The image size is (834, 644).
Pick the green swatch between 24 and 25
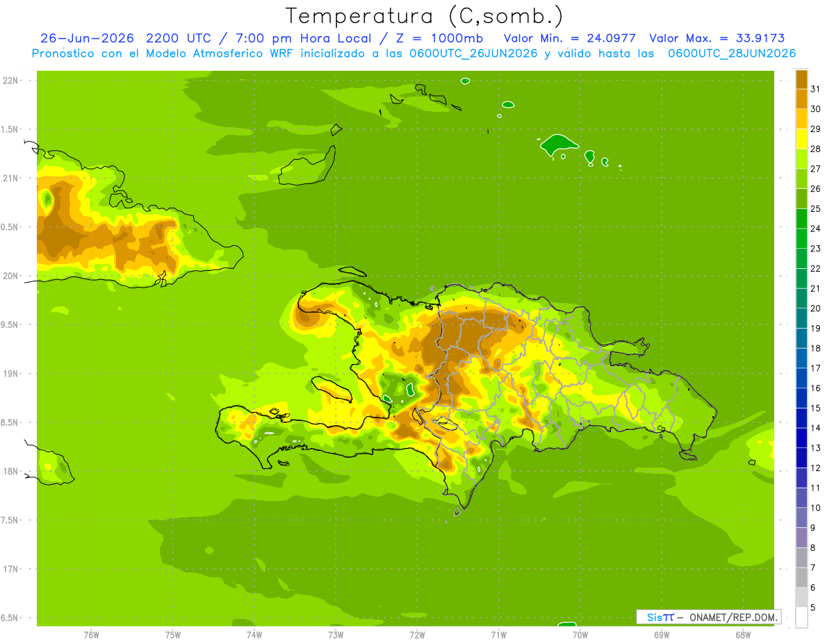coord(801,218)
